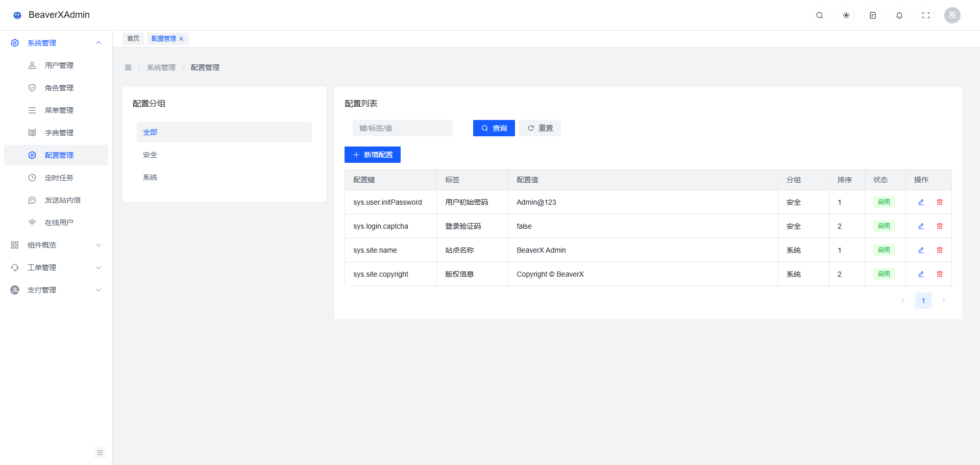This screenshot has width=980, height=465.
Task: Click the BeaverXAdmin logo icon
Action: [x=17, y=15]
